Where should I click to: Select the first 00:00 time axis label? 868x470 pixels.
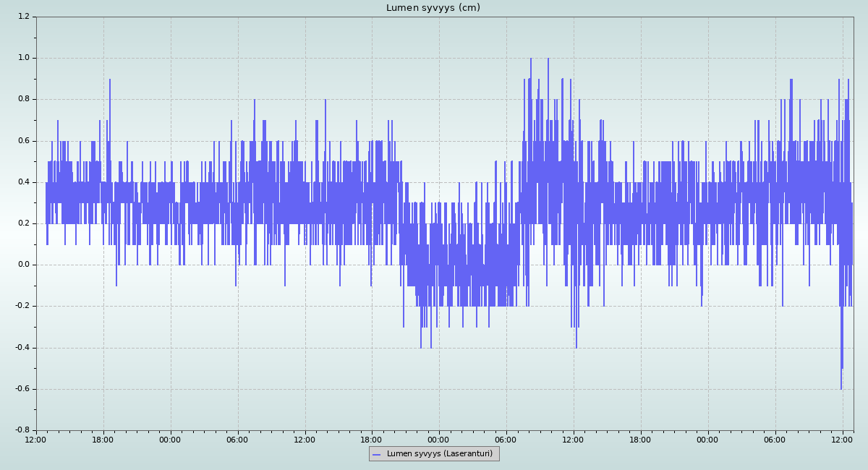tap(170, 440)
